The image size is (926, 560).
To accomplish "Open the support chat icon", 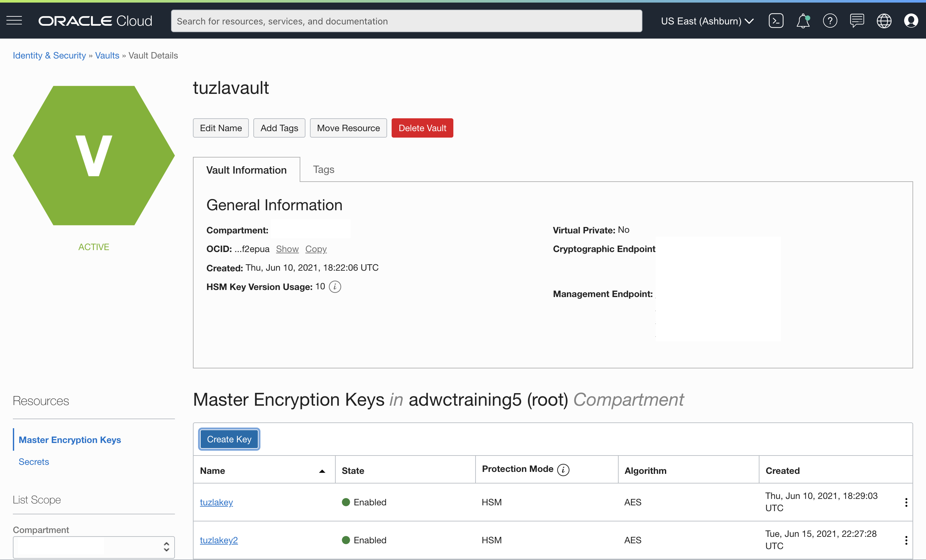I will point(857,21).
